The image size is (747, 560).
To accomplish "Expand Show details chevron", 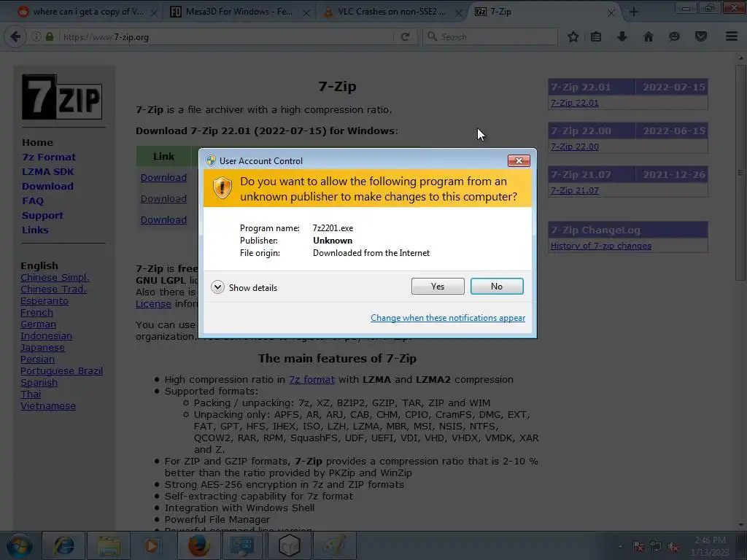I will click(217, 287).
